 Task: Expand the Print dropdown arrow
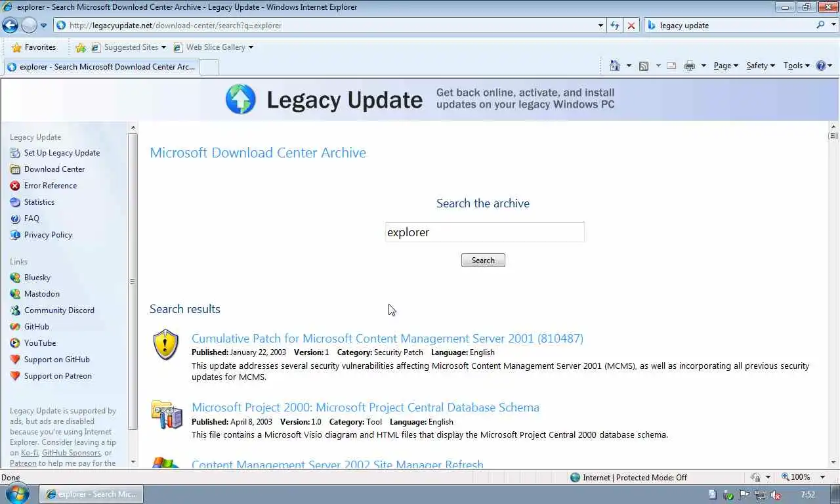tap(703, 66)
